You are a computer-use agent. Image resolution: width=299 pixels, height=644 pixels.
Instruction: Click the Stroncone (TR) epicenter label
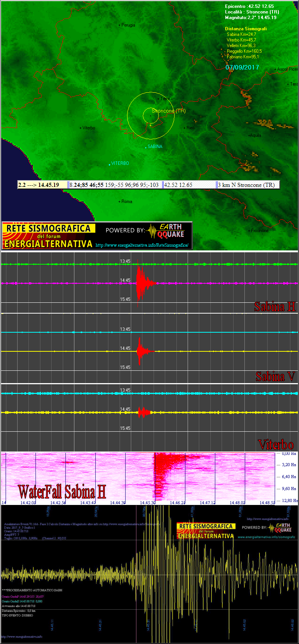169,111
